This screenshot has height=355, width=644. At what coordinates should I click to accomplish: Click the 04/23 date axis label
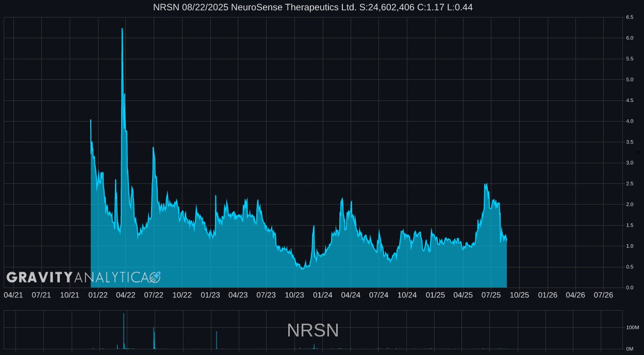[238, 295]
